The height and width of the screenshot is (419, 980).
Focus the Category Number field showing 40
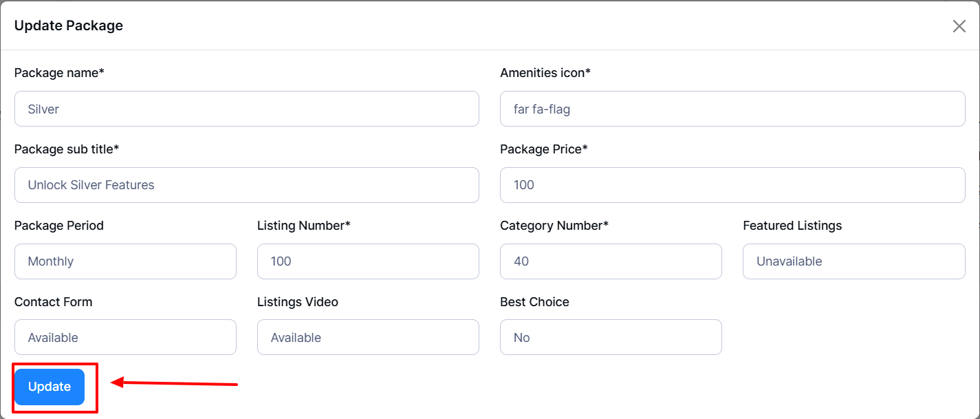coord(611,261)
